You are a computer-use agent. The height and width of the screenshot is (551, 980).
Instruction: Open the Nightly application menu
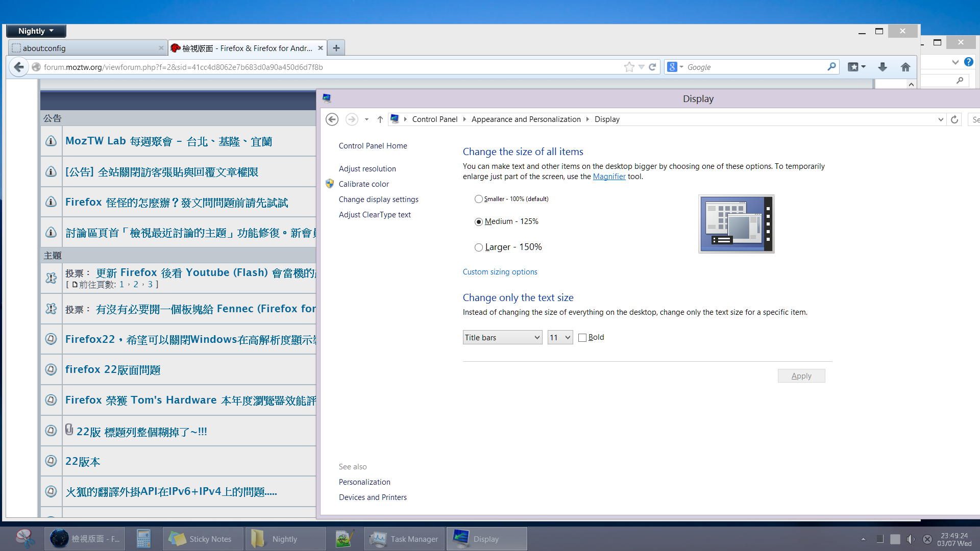click(36, 31)
